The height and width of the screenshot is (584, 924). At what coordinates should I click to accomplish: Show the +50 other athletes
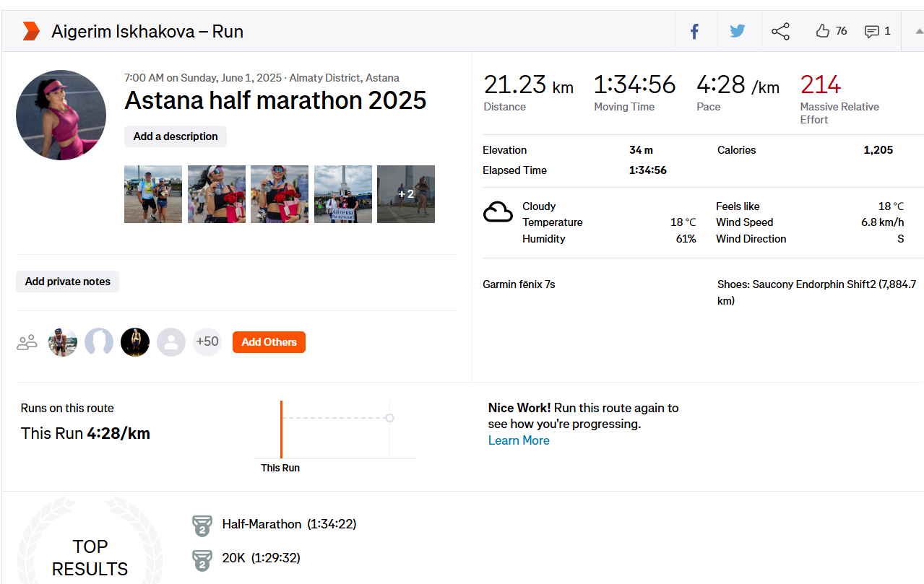pos(207,341)
